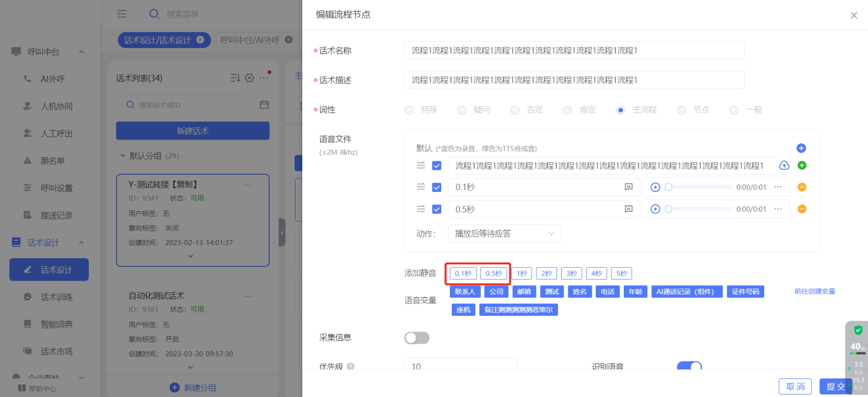
Task: Follow the 前往创建变量 link
Action: [814, 291]
